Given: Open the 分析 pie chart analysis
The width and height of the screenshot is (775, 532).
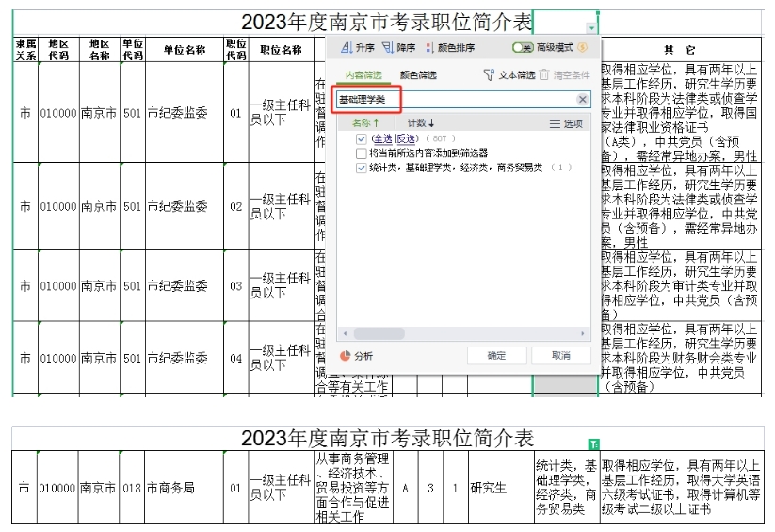Looking at the screenshot, I should click(x=345, y=356).
